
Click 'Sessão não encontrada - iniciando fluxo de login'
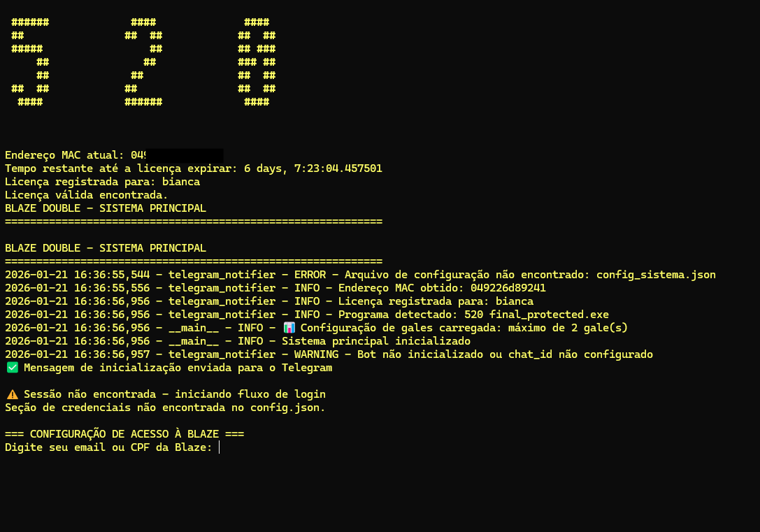[175, 394]
